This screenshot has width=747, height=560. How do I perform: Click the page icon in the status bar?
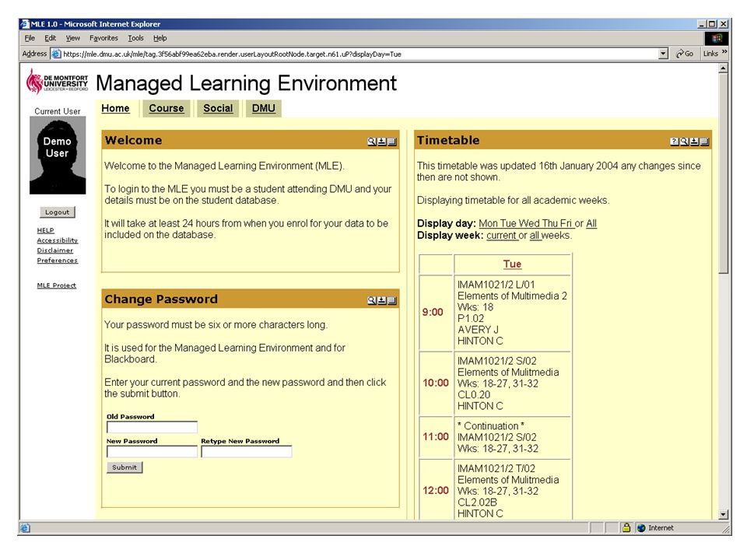tap(25, 528)
